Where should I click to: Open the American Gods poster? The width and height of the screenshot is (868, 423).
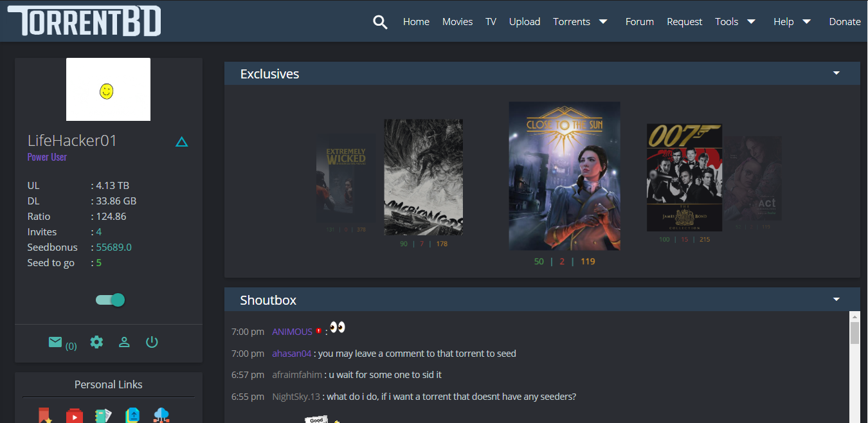click(423, 177)
